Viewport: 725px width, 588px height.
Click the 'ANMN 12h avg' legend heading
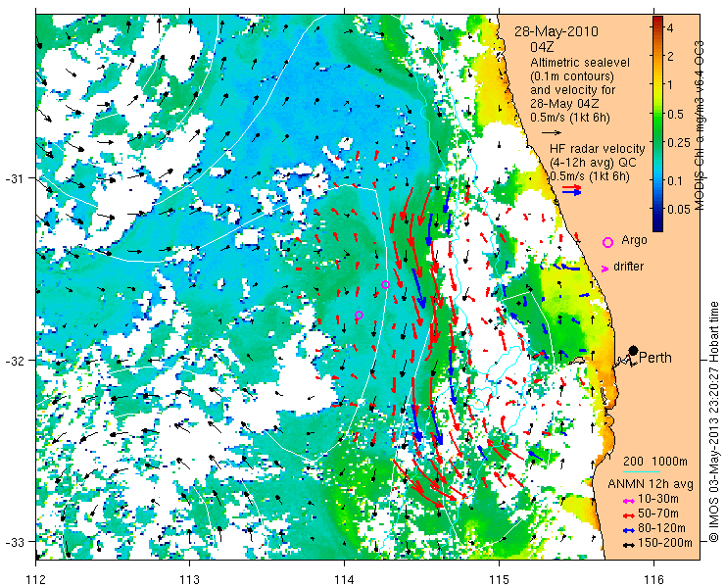click(x=651, y=484)
